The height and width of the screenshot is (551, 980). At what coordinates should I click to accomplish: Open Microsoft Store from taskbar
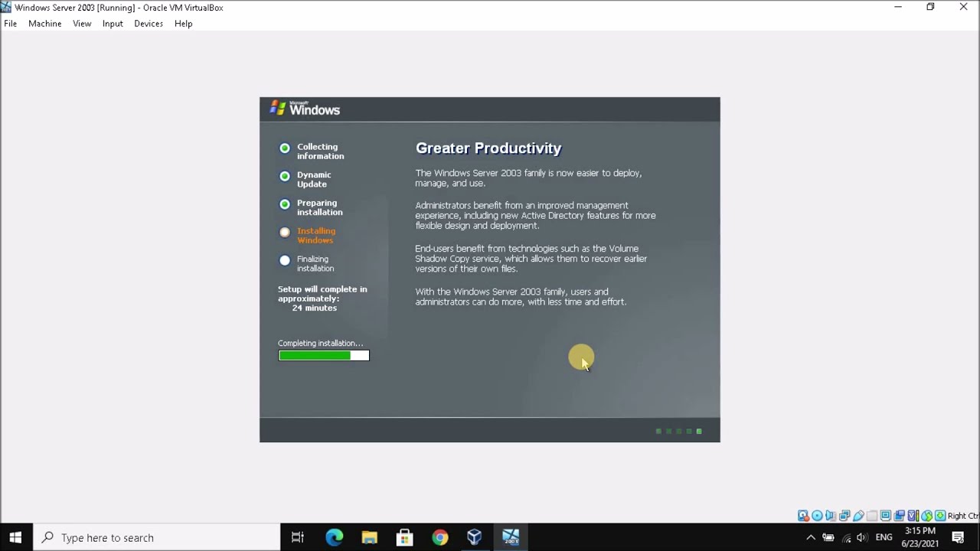(x=404, y=537)
